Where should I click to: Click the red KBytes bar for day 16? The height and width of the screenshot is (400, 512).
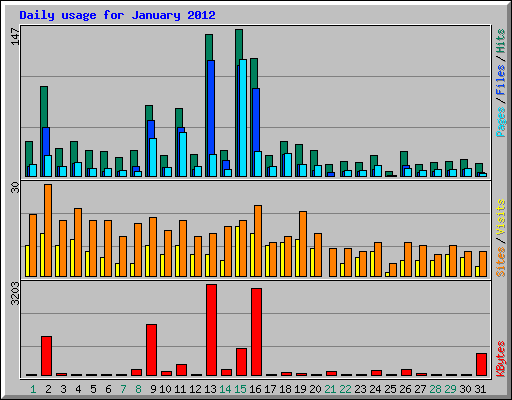click(x=256, y=332)
